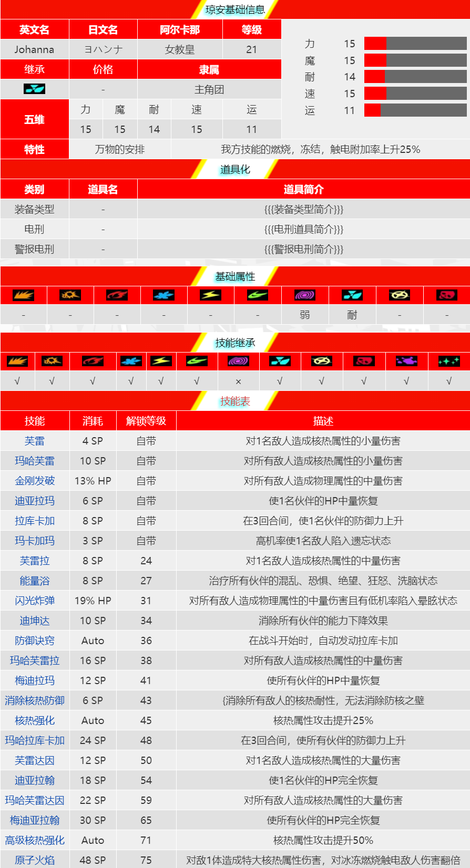Click curse element icon in 基础属性 section

tap(446, 295)
